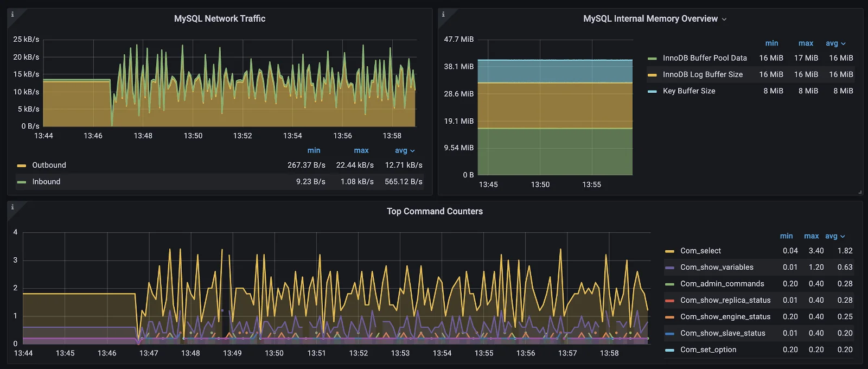Click the Outbound series color swatch
The width and height of the screenshot is (868, 369).
pos(22,166)
